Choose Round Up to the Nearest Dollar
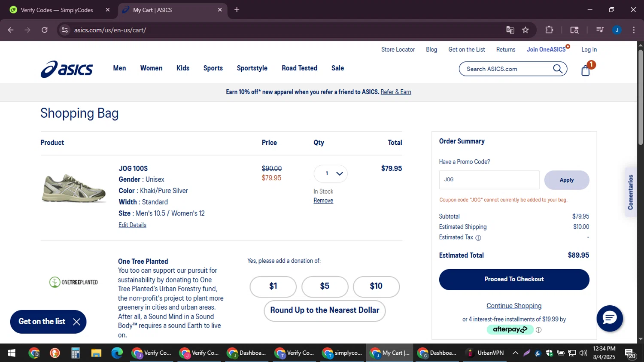 tap(325, 310)
